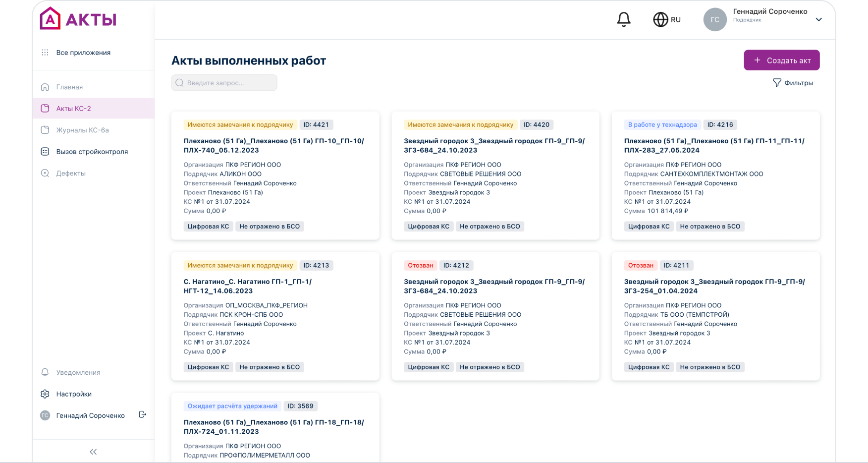Image resolution: width=868 pixels, height=463 pixels.
Task: Click the small ГС avatar in sidebar bottom
Action: point(45,415)
